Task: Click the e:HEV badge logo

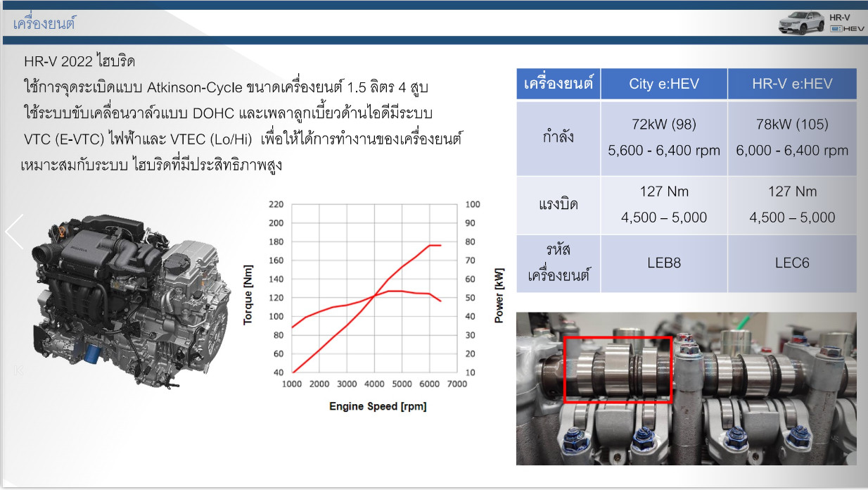Action: click(847, 29)
